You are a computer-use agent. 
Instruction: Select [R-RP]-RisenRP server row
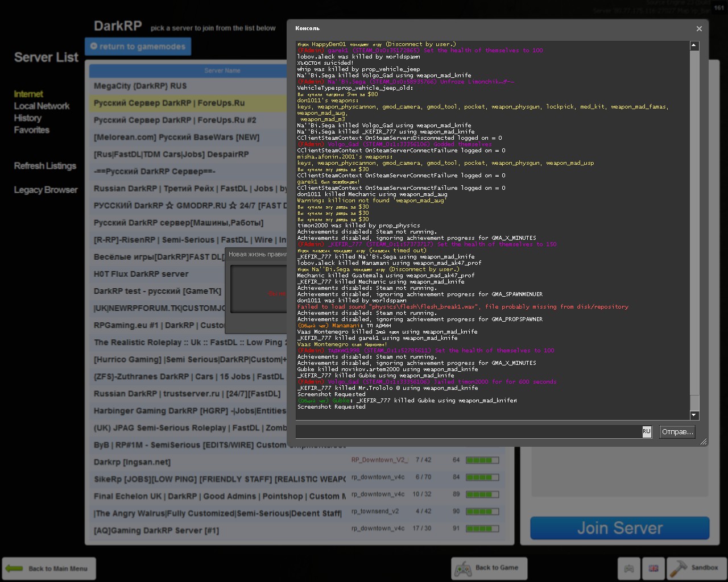[x=188, y=240]
